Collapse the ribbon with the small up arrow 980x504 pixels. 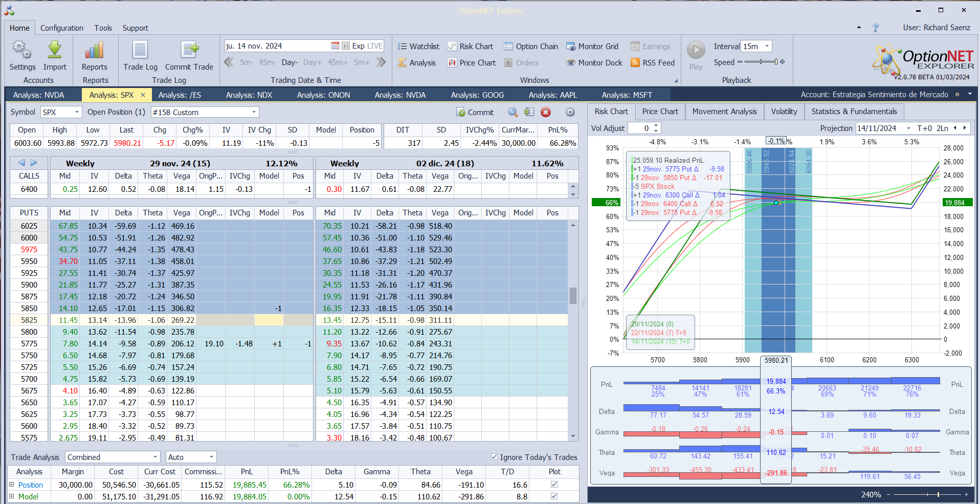pos(859,28)
